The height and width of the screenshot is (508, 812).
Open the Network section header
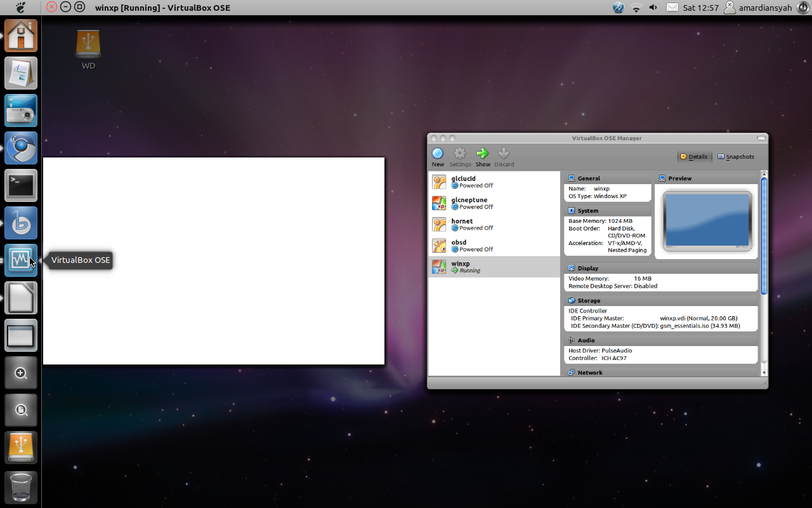[661, 373]
